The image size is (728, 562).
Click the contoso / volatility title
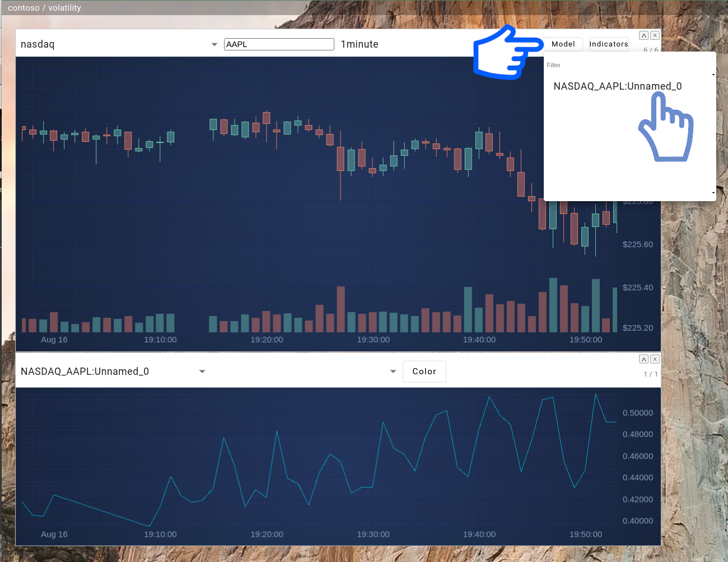click(44, 8)
